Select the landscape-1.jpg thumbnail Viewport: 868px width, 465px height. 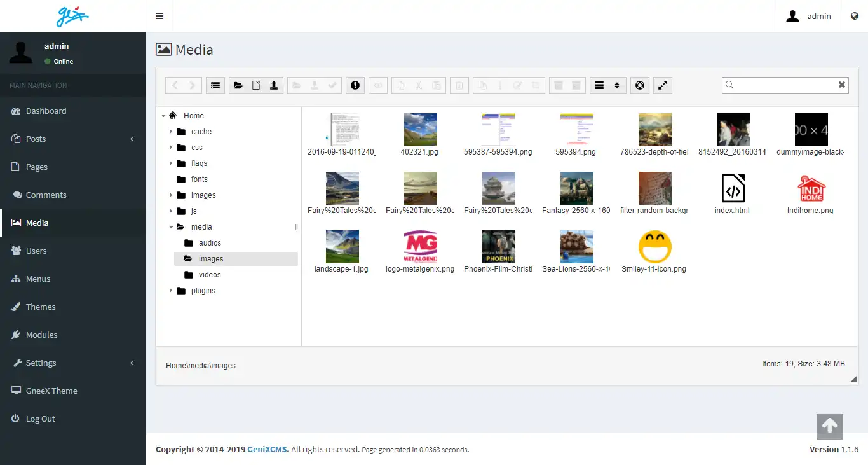click(342, 247)
